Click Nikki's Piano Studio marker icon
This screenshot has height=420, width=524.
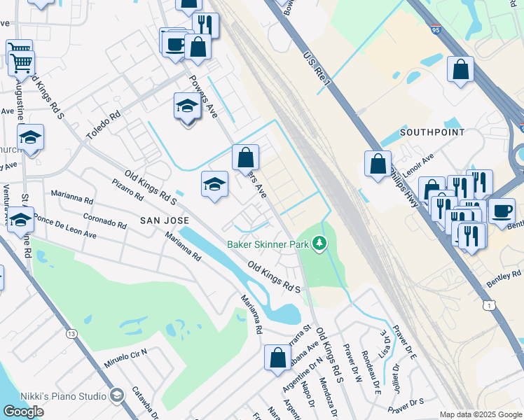117,396
